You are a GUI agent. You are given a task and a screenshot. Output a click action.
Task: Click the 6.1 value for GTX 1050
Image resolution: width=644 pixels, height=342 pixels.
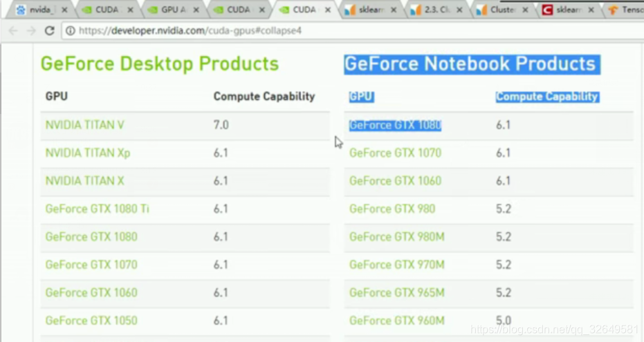pos(221,321)
